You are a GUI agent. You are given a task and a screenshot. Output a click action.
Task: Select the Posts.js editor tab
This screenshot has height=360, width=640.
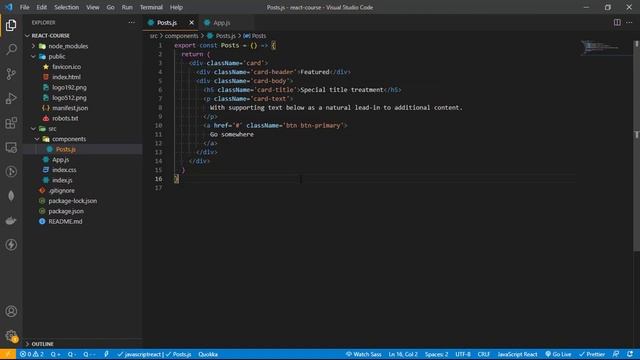(167, 22)
